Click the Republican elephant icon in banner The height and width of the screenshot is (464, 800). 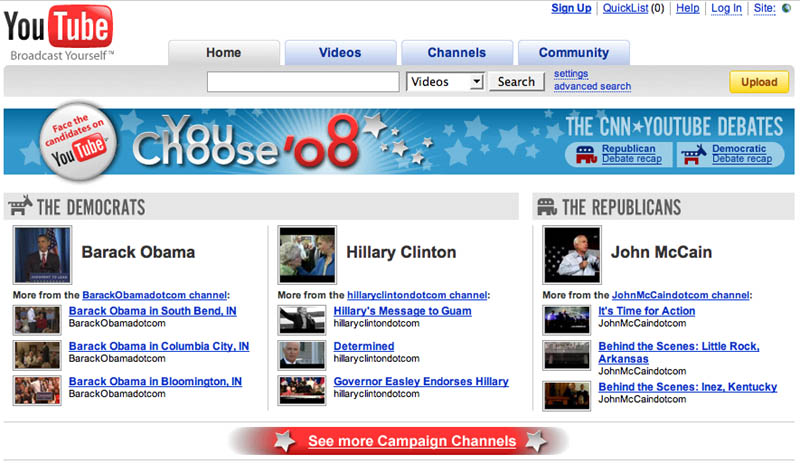click(x=586, y=154)
